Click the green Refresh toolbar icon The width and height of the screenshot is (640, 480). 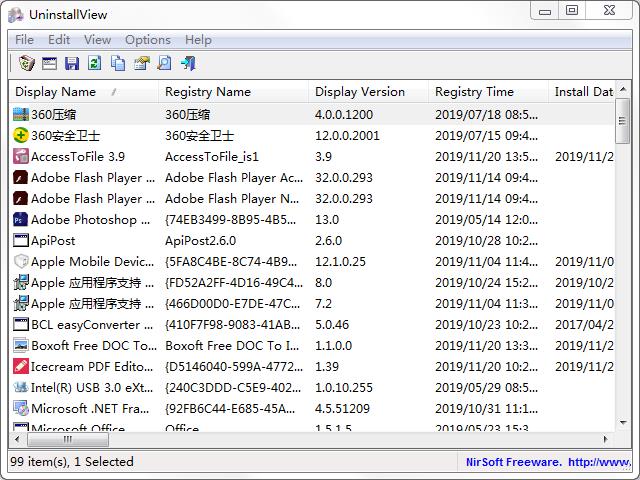[95, 63]
